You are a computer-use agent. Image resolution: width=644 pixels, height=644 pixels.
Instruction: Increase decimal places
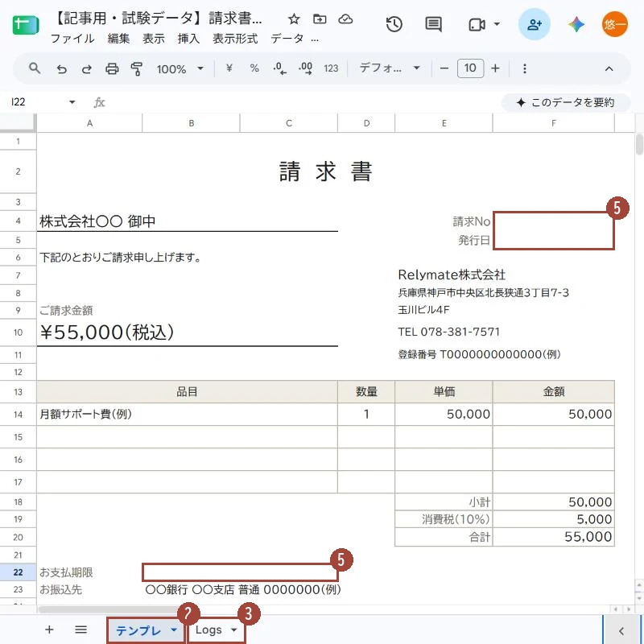(x=305, y=68)
